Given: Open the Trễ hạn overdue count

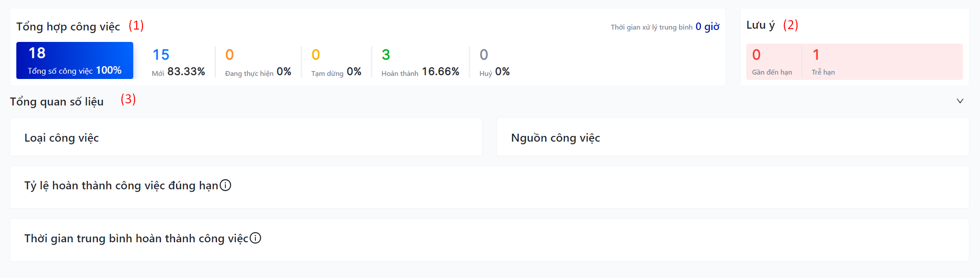Looking at the screenshot, I should pos(823,62).
